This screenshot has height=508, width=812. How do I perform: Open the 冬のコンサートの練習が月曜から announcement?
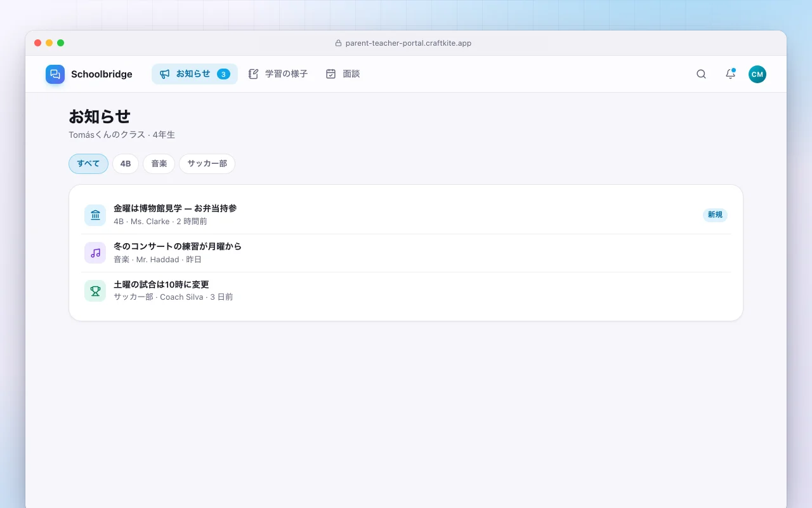coord(406,253)
